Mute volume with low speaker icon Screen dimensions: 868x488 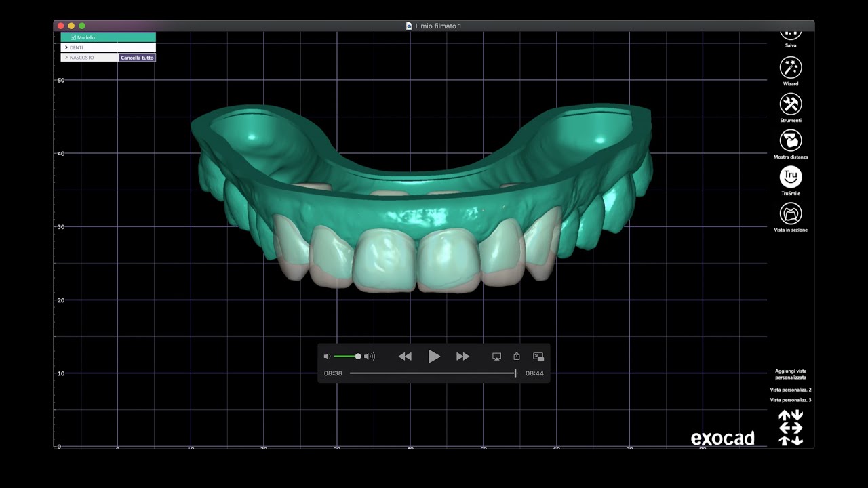point(327,357)
